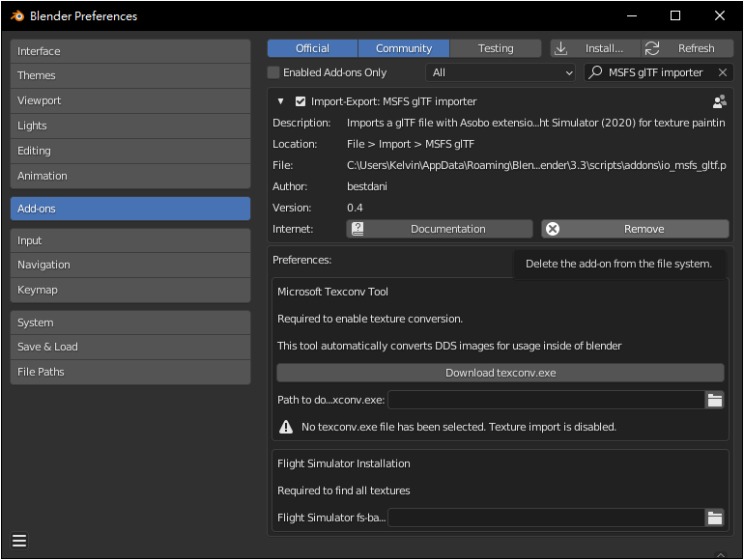The image size is (744, 560).
Task: Open the Themes preferences section
Action: click(130, 76)
